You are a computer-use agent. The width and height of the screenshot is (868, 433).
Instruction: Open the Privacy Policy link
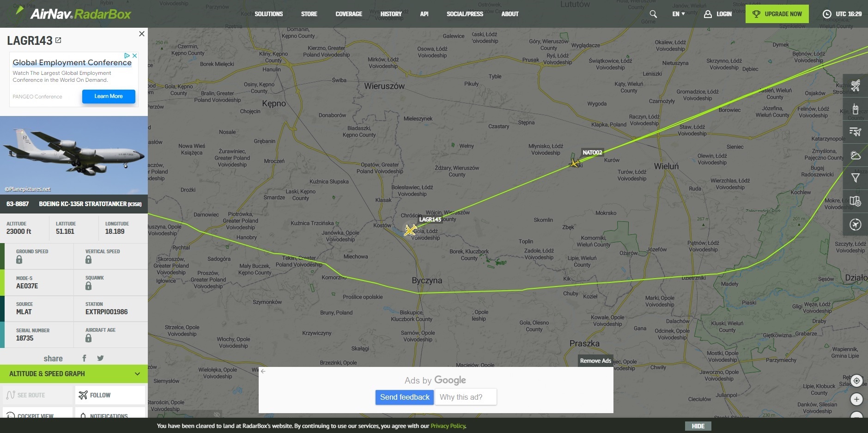tap(448, 426)
